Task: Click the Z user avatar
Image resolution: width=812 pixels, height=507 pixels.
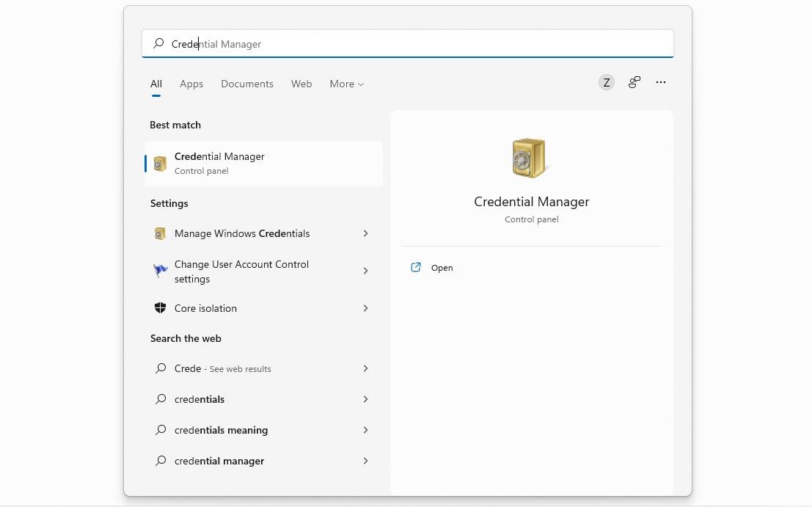Action: (x=606, y=82)
